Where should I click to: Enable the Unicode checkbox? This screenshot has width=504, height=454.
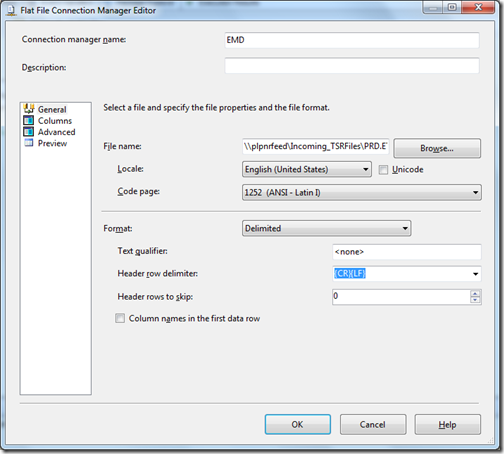(383, 170)
